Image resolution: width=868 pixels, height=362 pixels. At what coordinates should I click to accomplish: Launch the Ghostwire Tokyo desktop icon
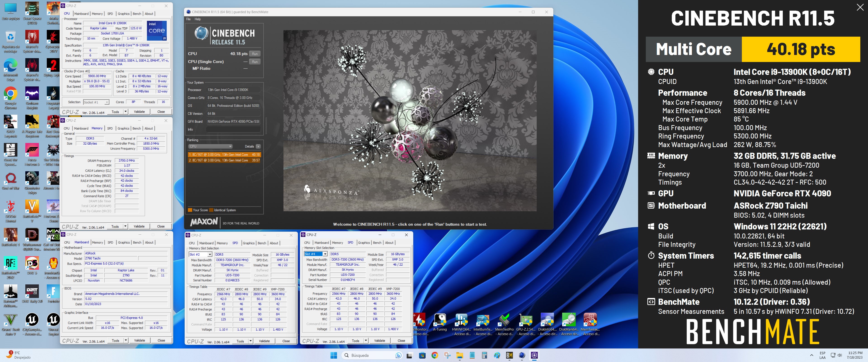32,183
